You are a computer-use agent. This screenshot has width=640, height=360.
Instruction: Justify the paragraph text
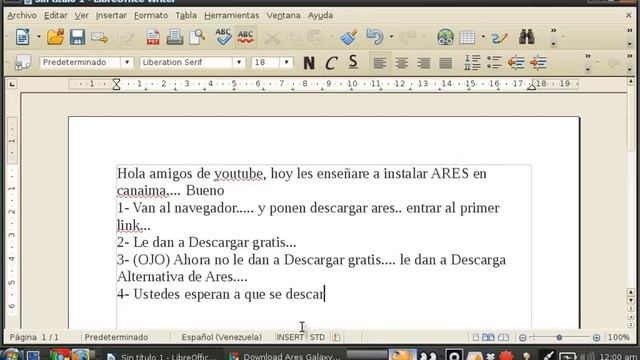pos(446,63)
